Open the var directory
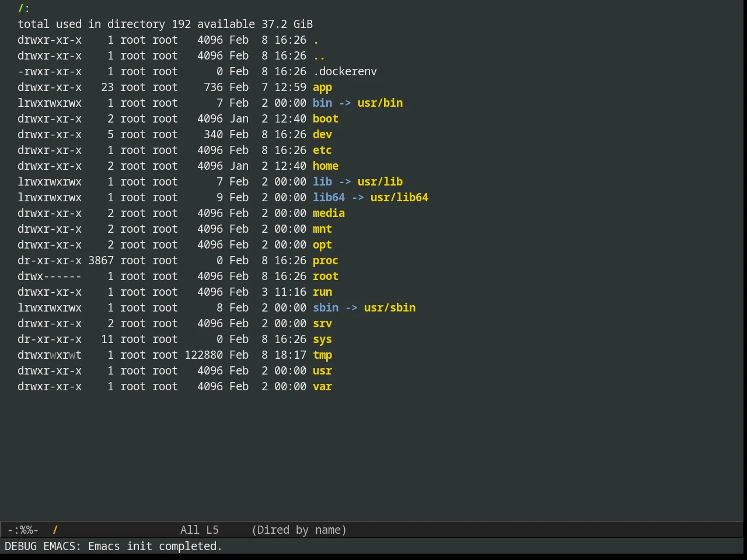Image resolution: width=747 pixels, height=560 pixels. point(322,387)
